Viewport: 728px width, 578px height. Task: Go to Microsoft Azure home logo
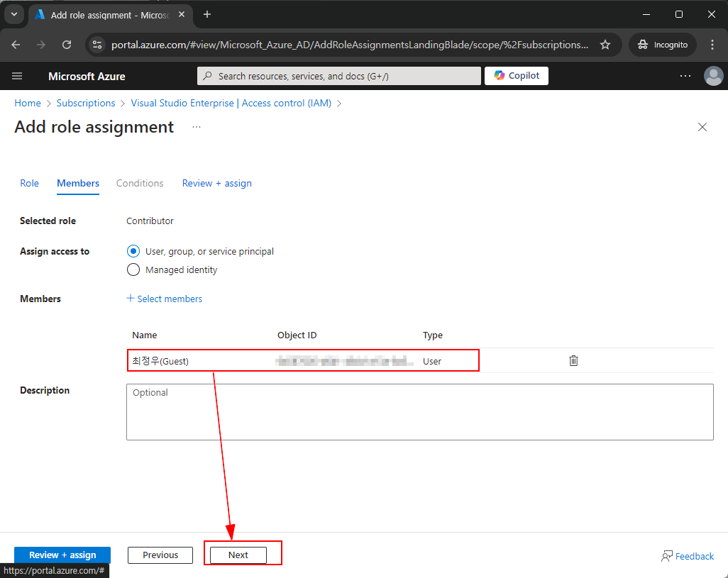click(87, 77)
